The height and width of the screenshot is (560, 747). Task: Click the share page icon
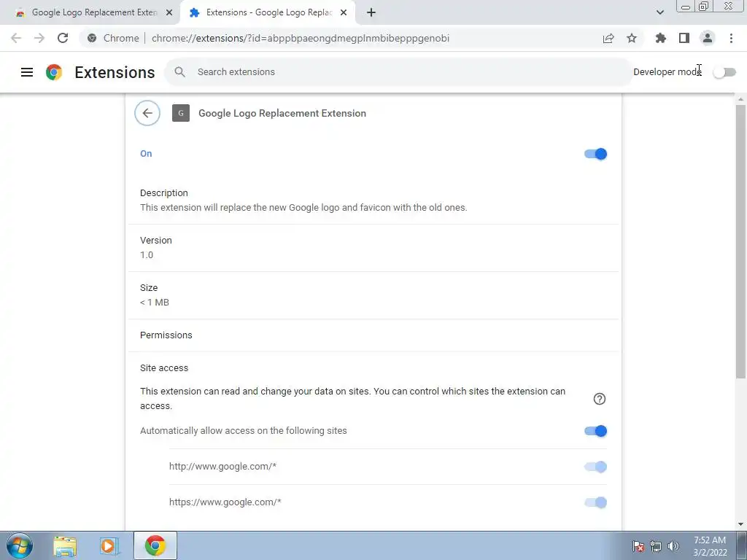pos(608,38)
